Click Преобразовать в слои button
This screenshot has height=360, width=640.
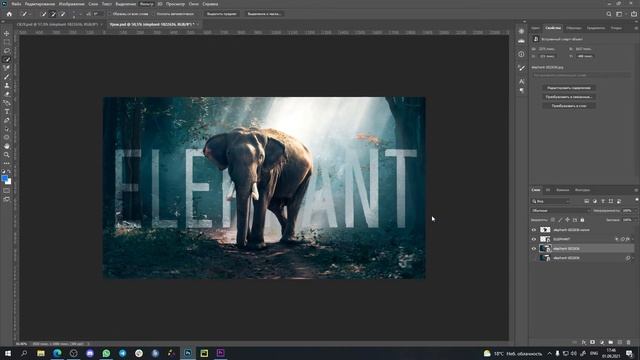pos(569,106)
